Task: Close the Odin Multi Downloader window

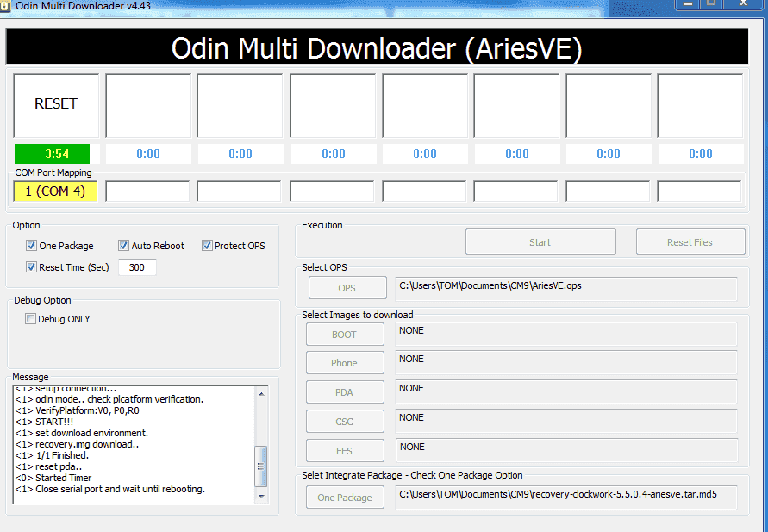Action: click(743, 4)
